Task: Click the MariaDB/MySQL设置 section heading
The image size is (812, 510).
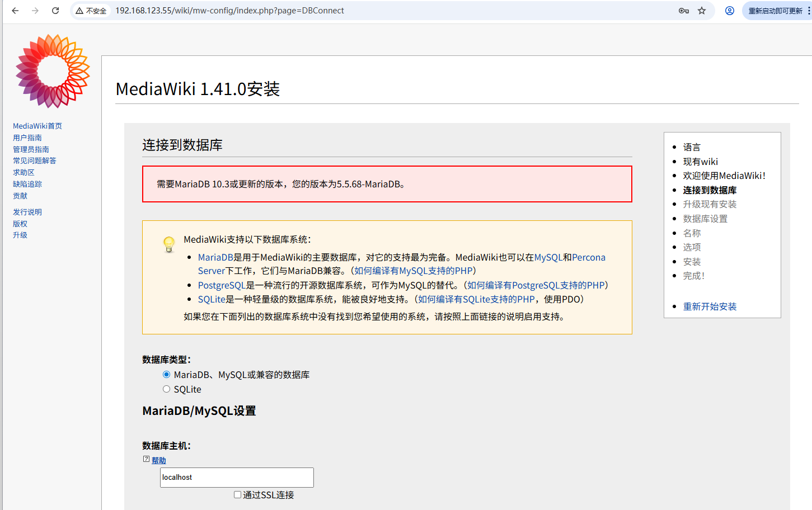Action: point(199,411)
